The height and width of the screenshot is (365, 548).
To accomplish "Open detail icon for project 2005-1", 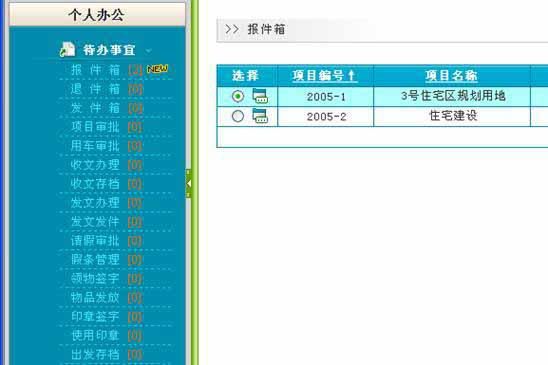I will 260,96.
